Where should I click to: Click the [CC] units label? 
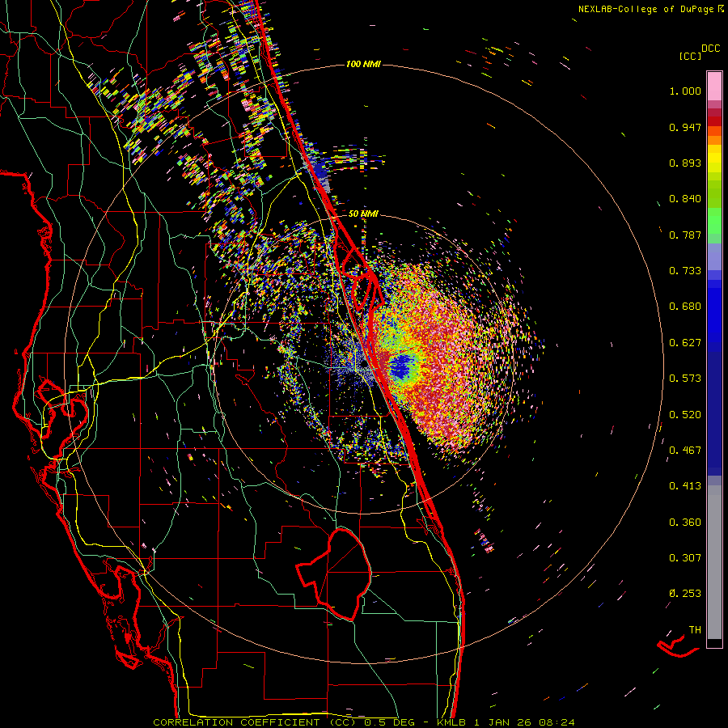point(691,56)
